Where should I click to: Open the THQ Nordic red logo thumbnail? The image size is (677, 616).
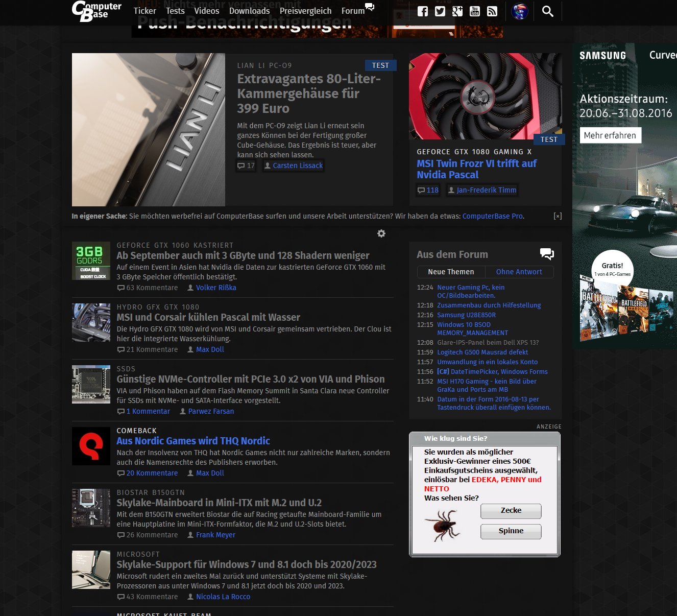coord(91,446)
